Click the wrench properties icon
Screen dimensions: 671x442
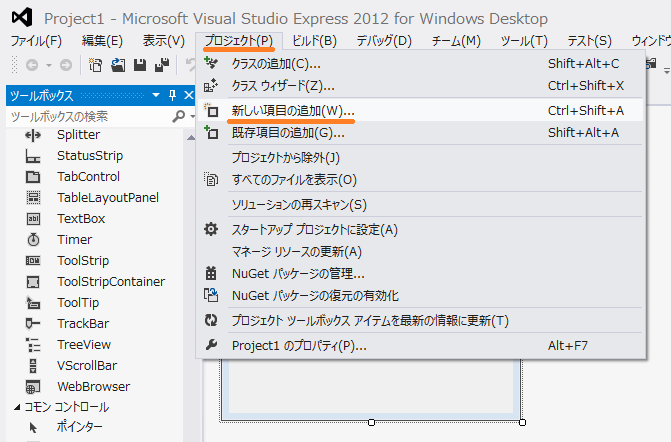pyautogui.click(x=211, y=344)
